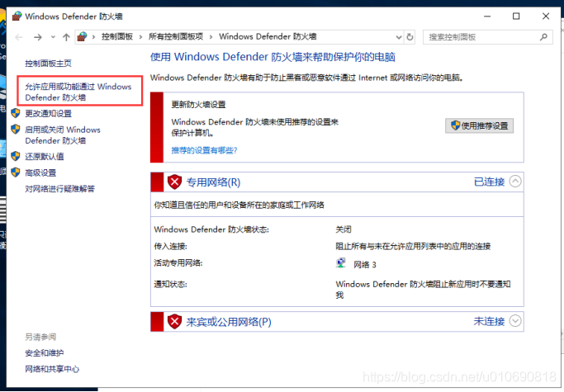
Task: Click 未连接 status text
Action: (490, 321)
